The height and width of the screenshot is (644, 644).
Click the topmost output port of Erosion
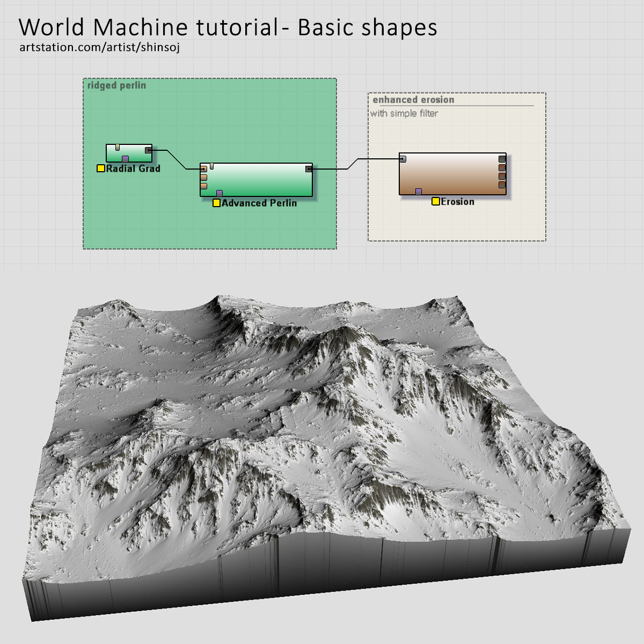[502, 159]
